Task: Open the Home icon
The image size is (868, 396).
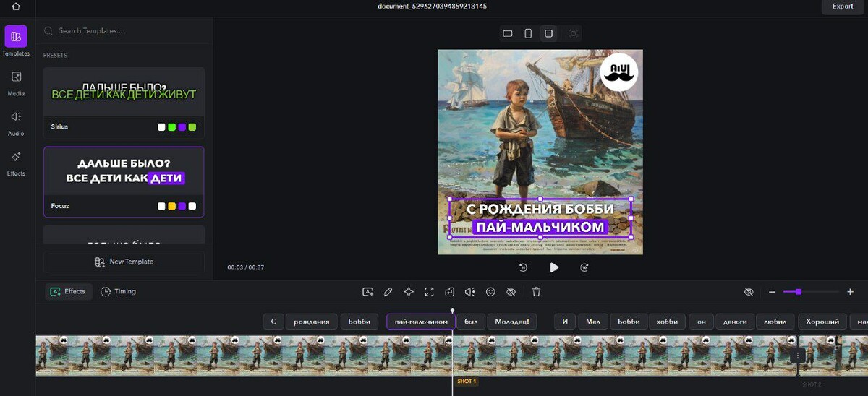Action: (x=16, y=7)
